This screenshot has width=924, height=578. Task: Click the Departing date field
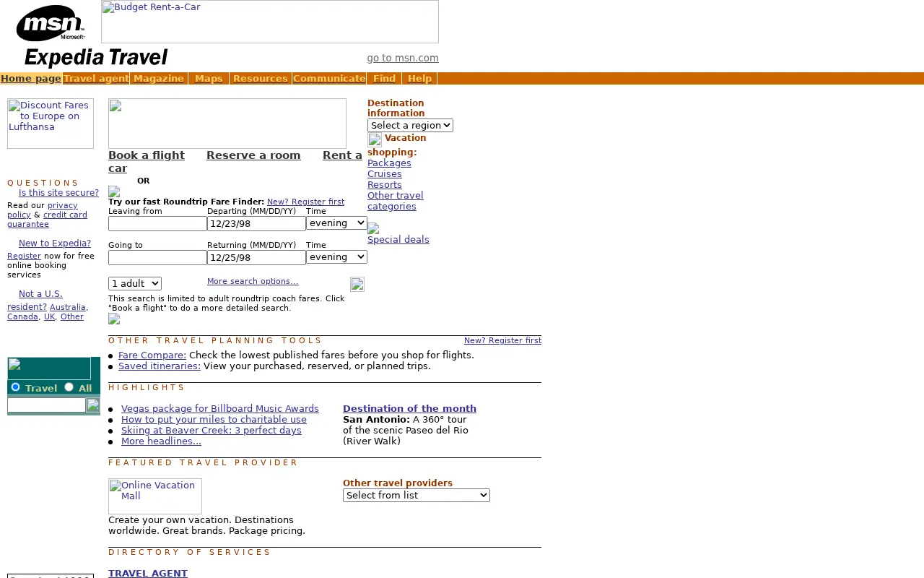[x=256, y=224]
